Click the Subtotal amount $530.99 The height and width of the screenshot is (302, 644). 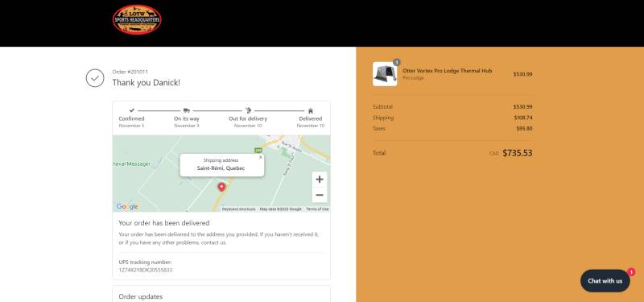pos(522,107)
